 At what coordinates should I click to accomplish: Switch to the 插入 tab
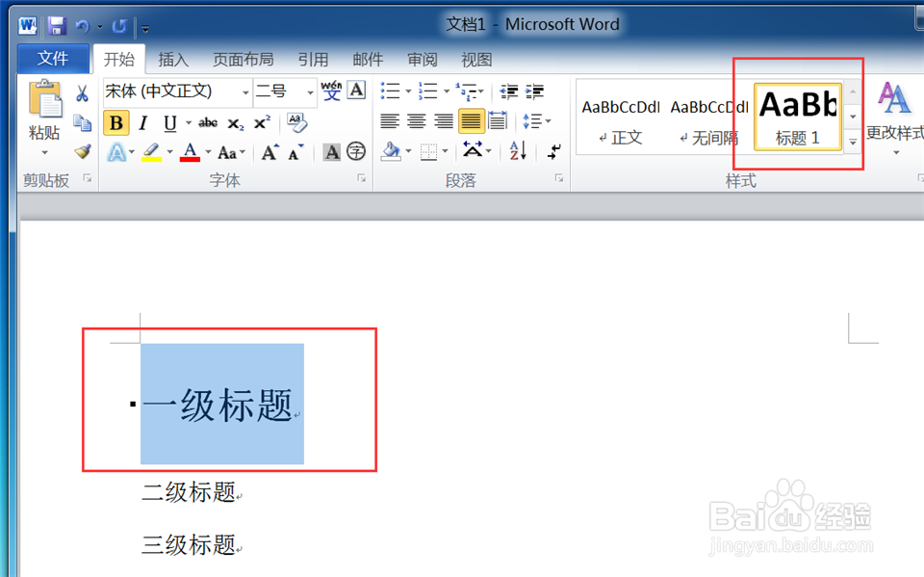point(173,60)
